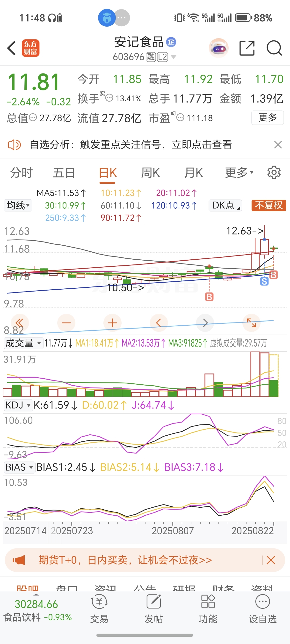Open 期货T+0 日内买卖 promotion link
Viewport: 290px width, 644px height.
tap(125, 560)
